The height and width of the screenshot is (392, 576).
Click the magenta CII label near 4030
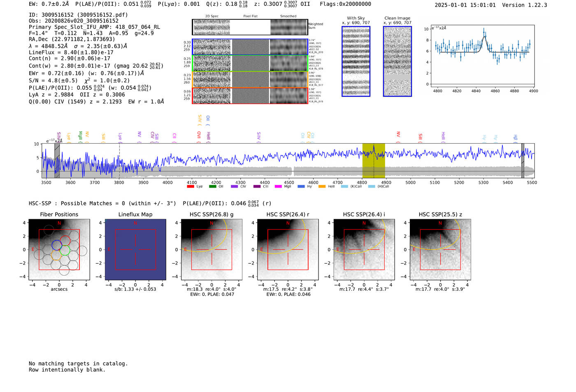(174, 137)
